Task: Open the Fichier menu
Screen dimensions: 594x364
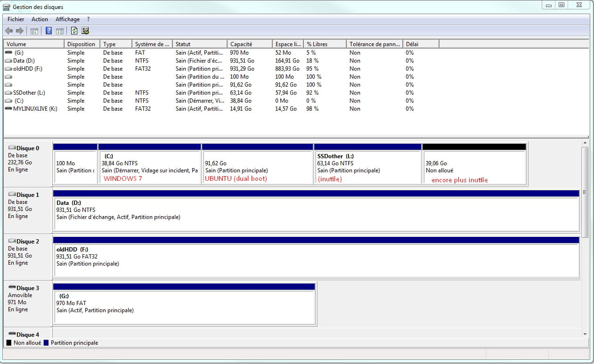Action: click(16, 19)
